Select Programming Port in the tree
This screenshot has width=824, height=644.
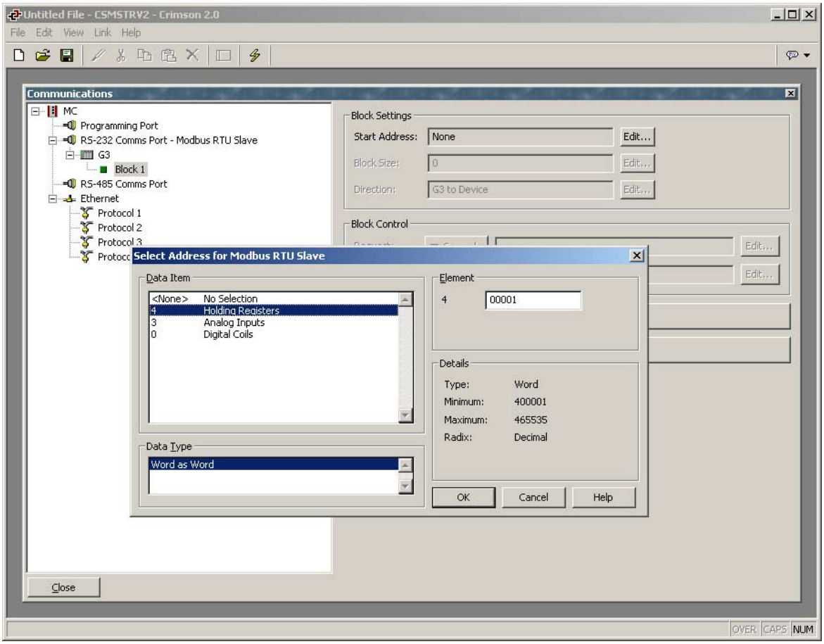(119, 126)
